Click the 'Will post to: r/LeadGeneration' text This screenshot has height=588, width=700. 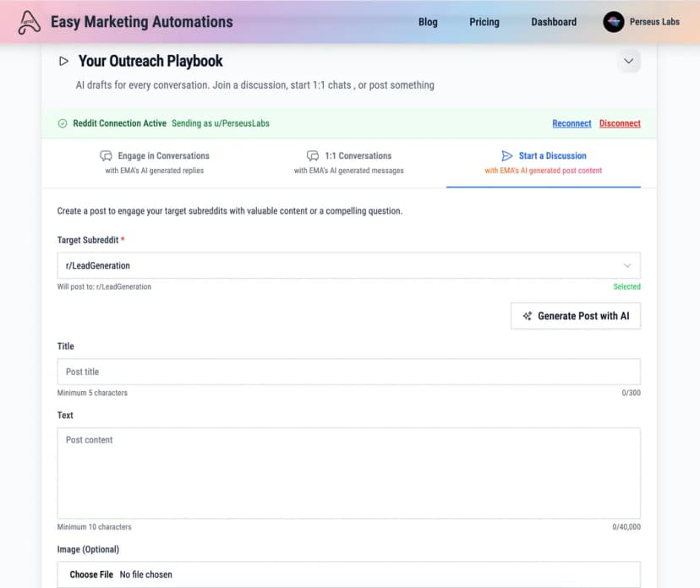pyautogui.click(x=104, y=287)
